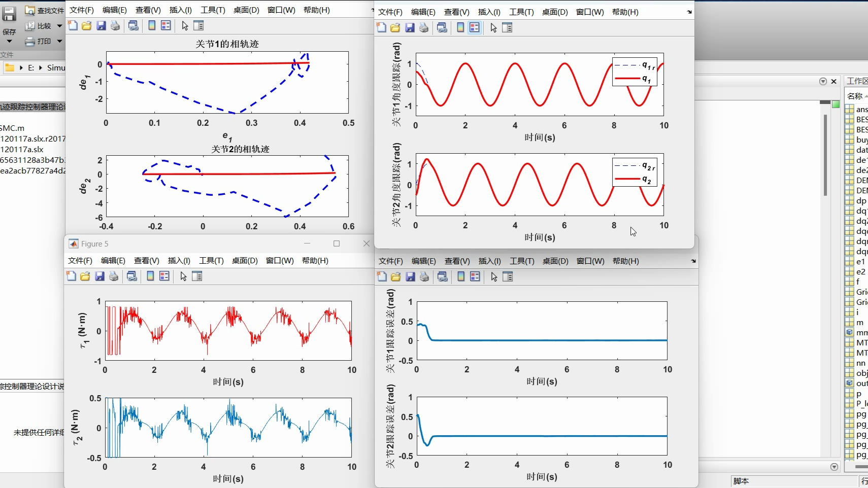Open dock arrow of angle tracking figure
Viewport: 868px width, 488px height.
689,12
